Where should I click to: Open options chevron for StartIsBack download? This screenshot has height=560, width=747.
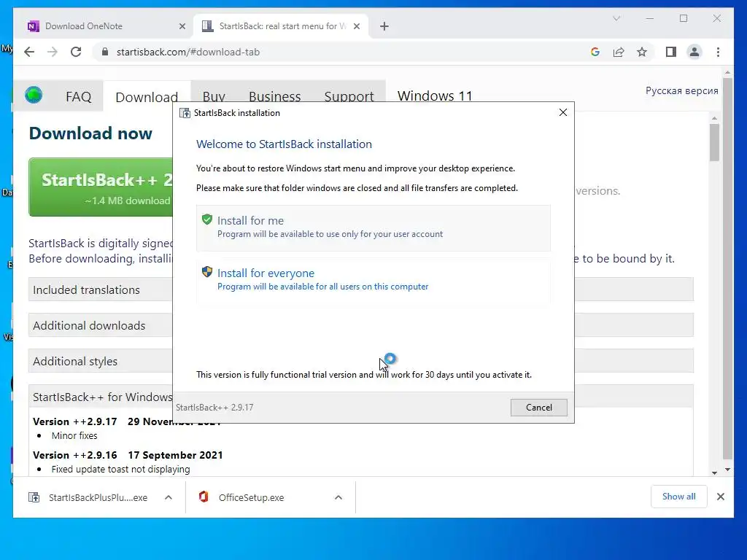coord(169,497)
